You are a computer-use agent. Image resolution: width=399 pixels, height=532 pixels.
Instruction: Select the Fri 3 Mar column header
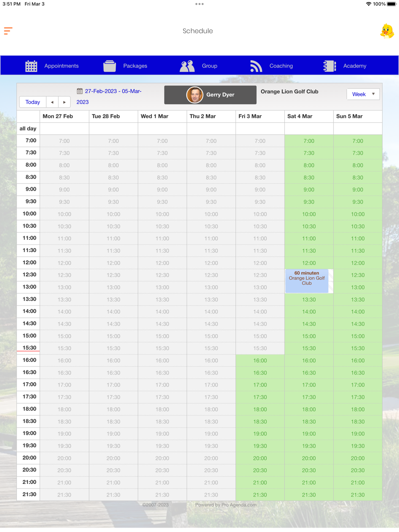click(260, 116)
